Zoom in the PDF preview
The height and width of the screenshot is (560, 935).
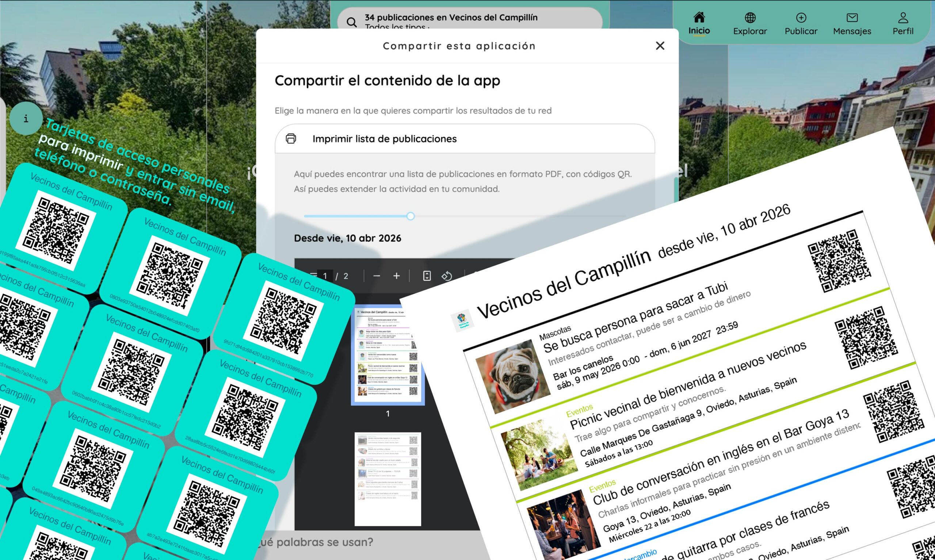(x=396, y=276)
